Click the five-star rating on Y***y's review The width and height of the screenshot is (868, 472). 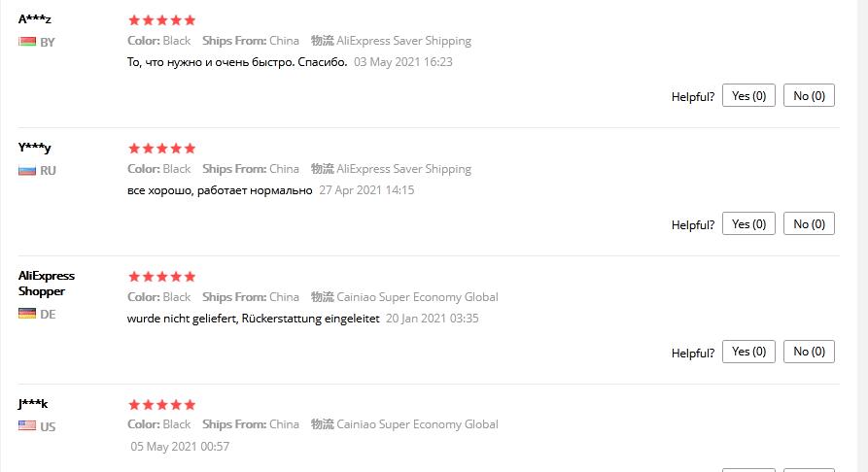pos(161,149)
